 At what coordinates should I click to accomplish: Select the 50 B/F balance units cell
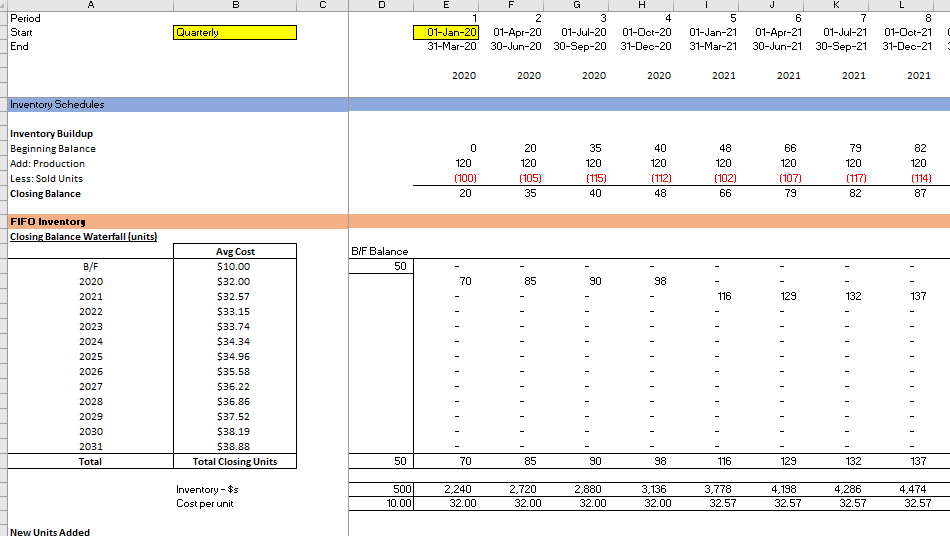coord(381,266)
